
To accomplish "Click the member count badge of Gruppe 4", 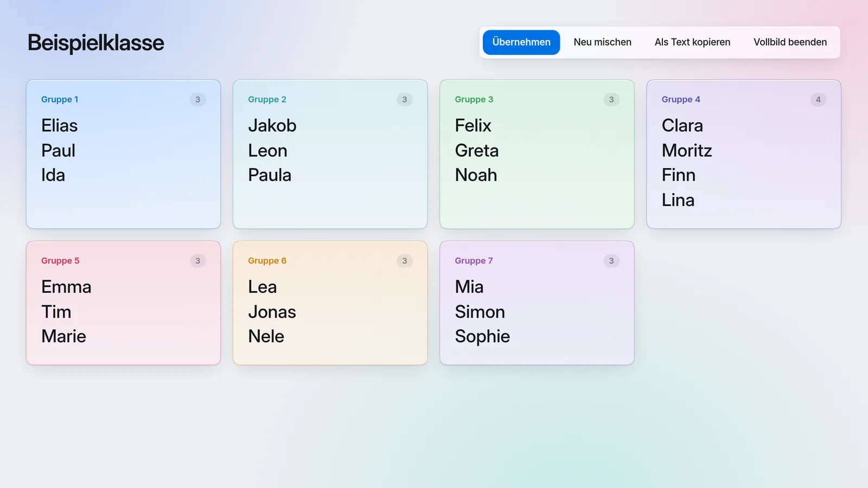I will pos(818,100).
